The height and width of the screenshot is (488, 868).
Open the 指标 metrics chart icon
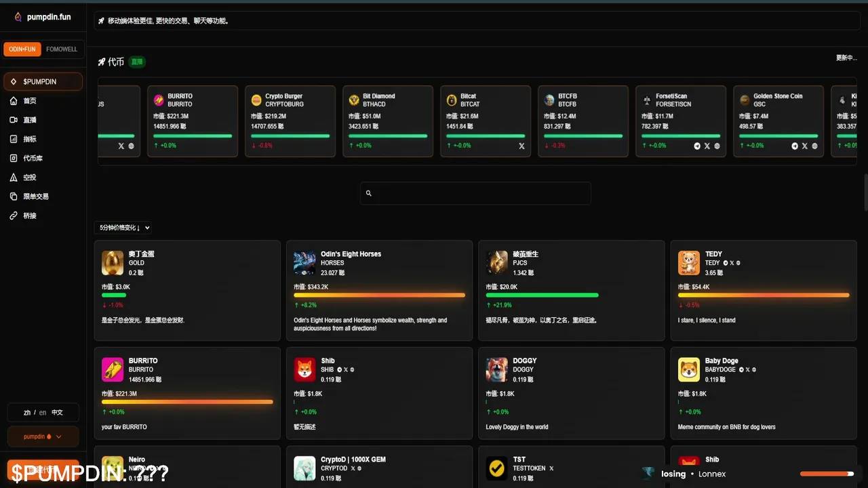pyautogui.click(x=14, y=139)
